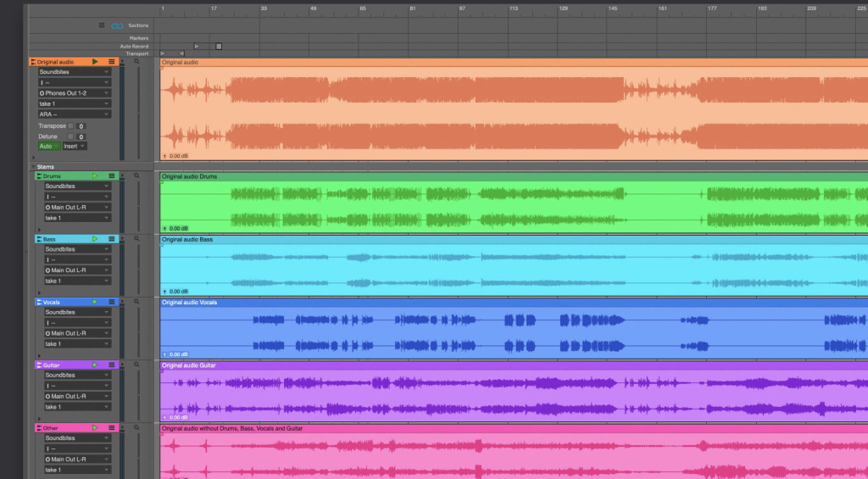868x479 pixels.
Task: Click the Original audio track zoom magnifier
Action: click(136, 62)
